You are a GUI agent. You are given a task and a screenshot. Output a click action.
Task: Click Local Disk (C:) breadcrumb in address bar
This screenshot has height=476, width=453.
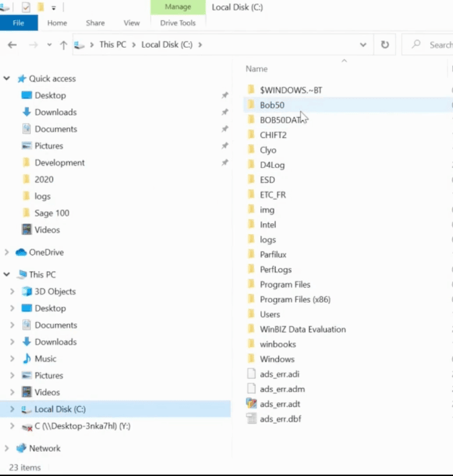[167, 45]
